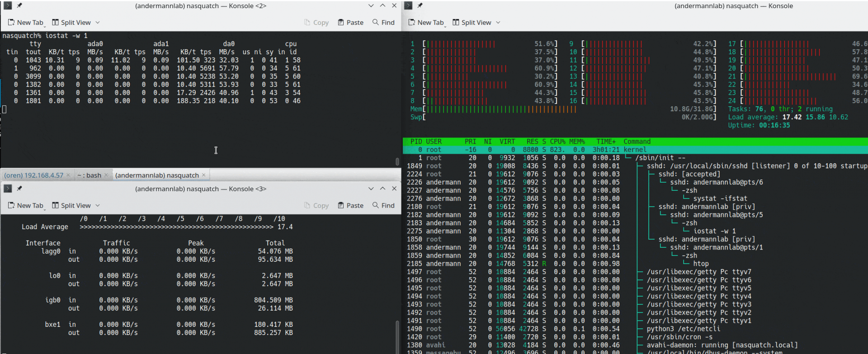Select the sshd listener process row
Screen dimensions: 868x354
635,166
